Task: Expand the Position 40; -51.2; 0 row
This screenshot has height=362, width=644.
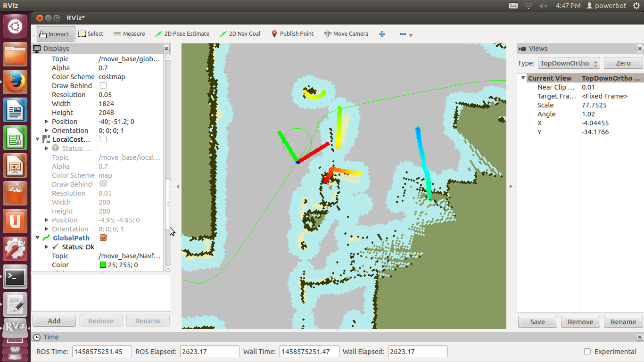Action: (47, 122)
